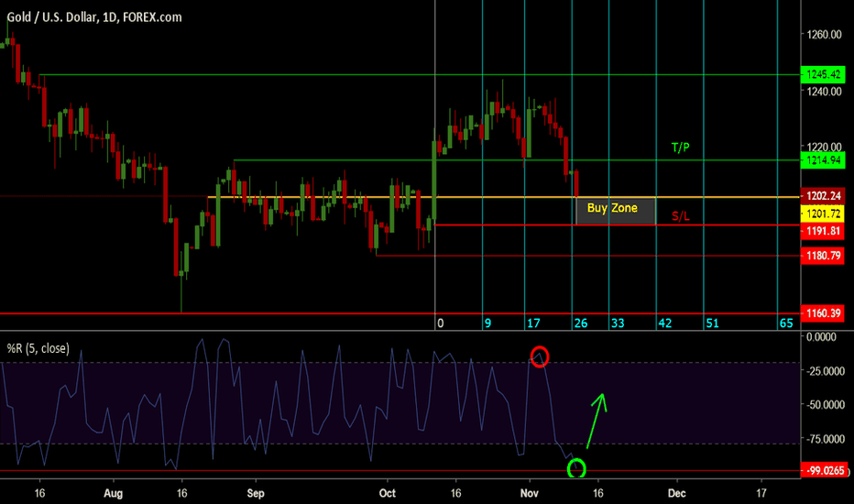Screen dimensions: 854x504
Task: Click the %R (5, close) indicator legend
Action: pyautogui.click(x=38, y=349)
